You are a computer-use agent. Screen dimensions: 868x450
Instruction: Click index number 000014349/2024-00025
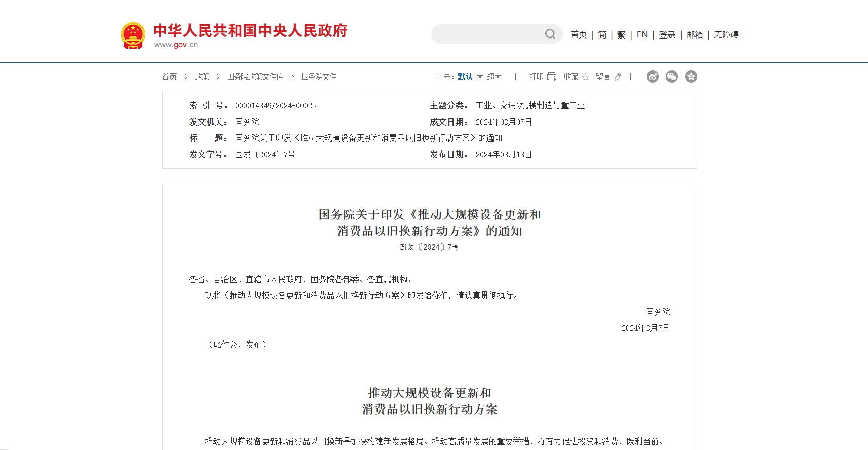click(x=276, y=105)
